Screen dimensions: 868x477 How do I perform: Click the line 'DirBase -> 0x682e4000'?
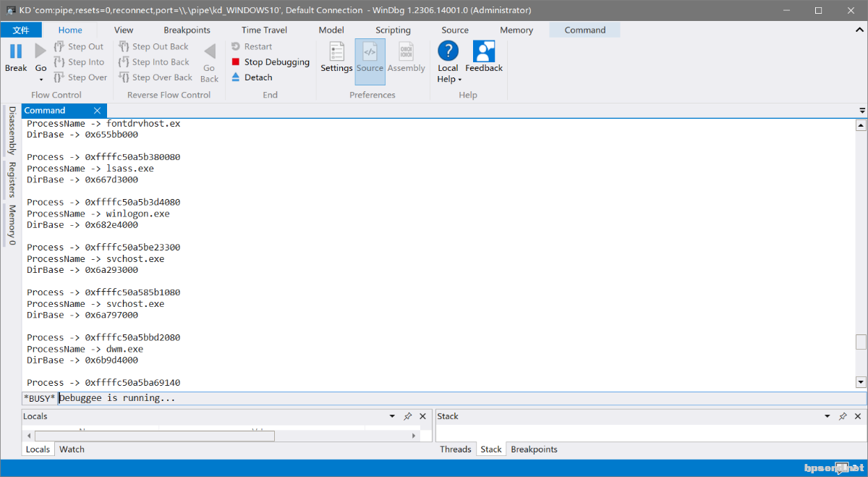(x=82, y=225)
